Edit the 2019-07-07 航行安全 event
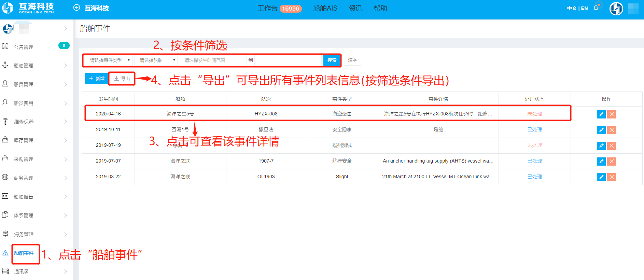Image resolution: width=644 pixels, height=280 pixels. (601, 162)
